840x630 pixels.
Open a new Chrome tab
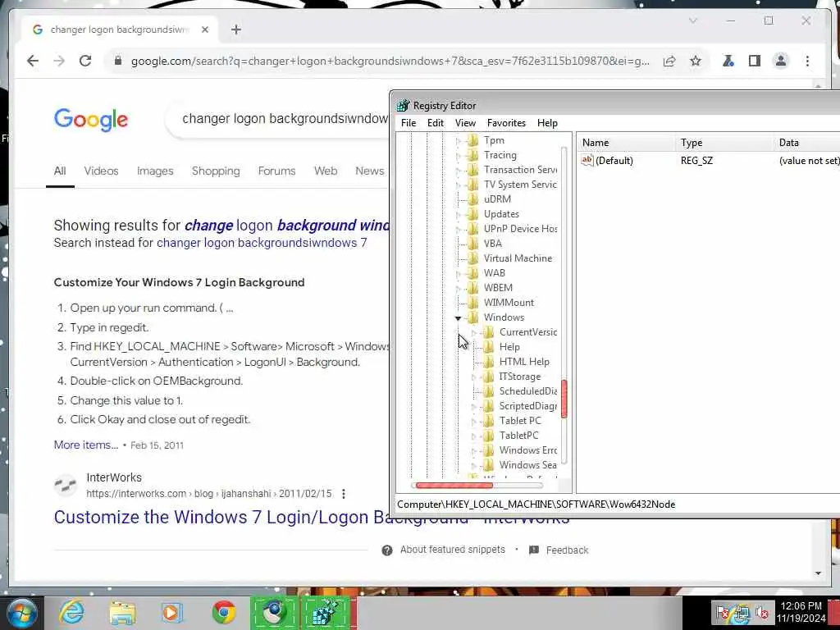(235, 30)
